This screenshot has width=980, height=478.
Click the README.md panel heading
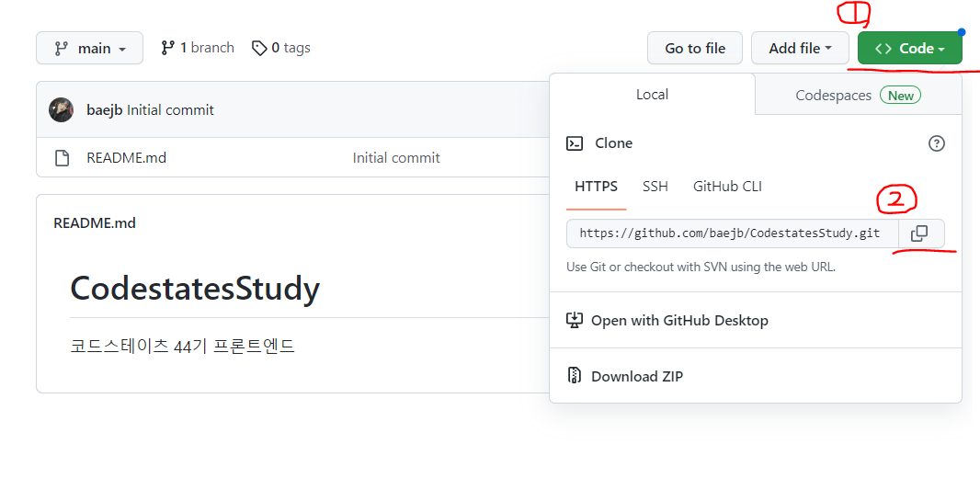tap(95, 223)
